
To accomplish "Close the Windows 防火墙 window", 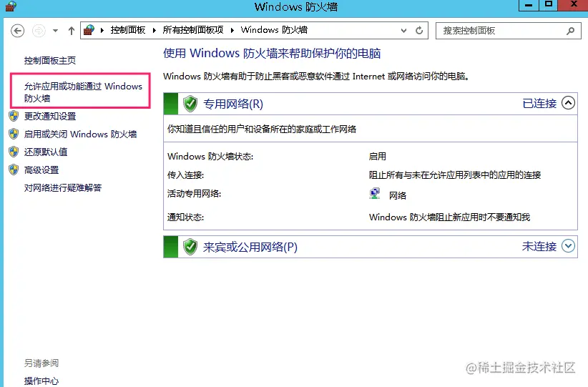I will point(574,5).
